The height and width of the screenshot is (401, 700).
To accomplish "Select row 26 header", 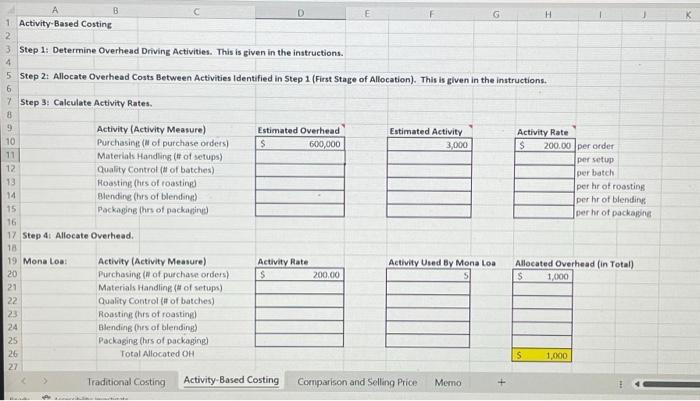I will [x=12, y=354].
